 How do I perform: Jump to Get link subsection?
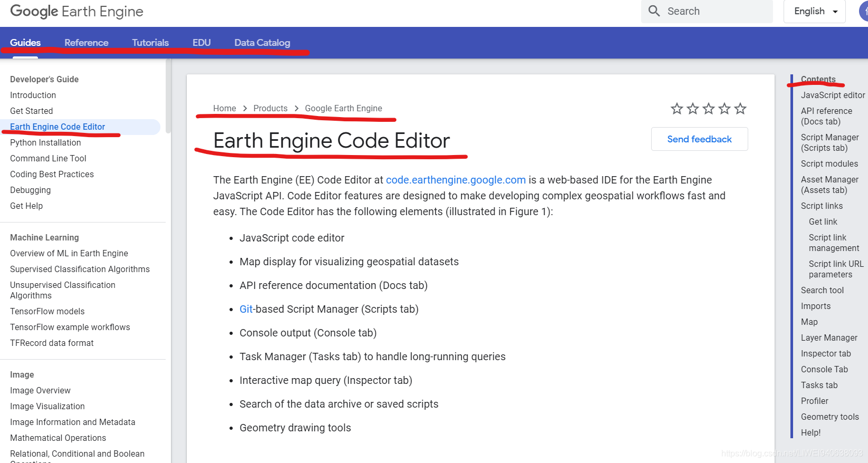pos(823,221)
